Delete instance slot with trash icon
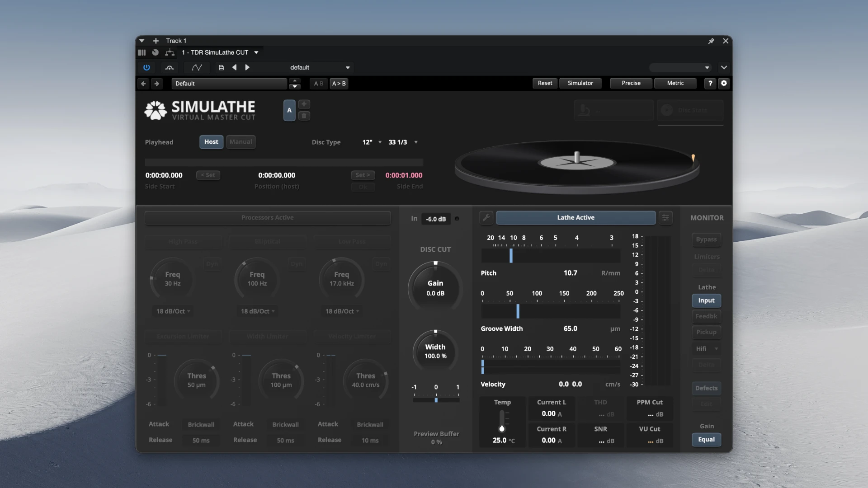Screen dimensions: 868x488 click(304, 116)
